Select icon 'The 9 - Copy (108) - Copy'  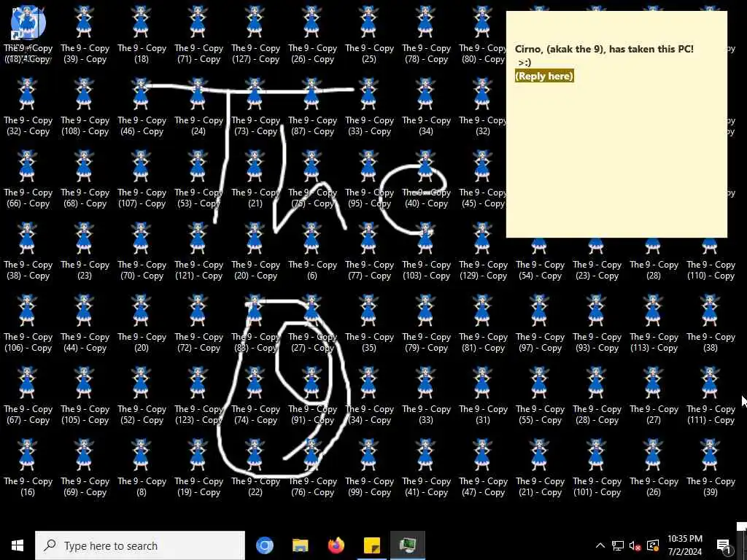(x=85, y=107)
